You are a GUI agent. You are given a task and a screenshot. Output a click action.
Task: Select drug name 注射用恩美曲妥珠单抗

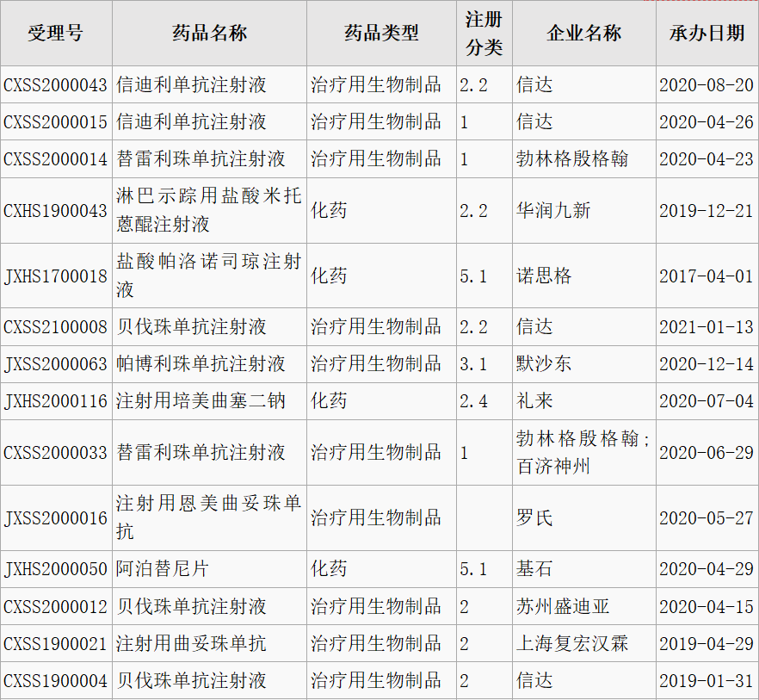(209, 517)
